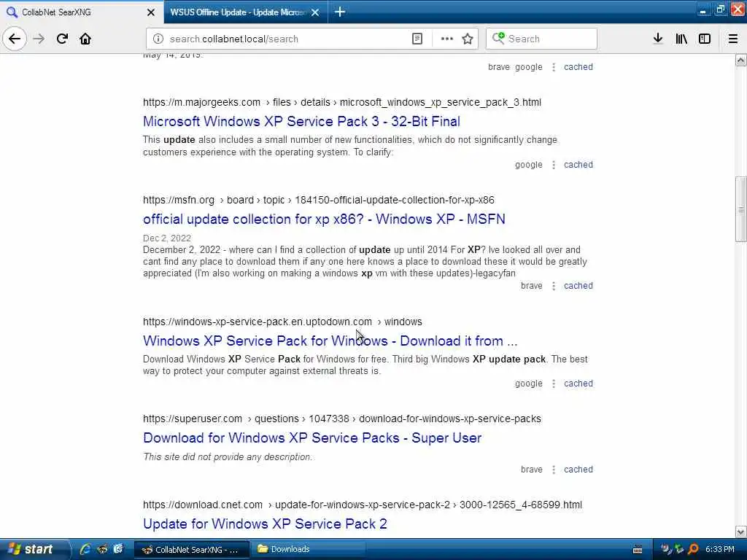
Task: Click the page scrollbar up arrow
Action: 741,60
